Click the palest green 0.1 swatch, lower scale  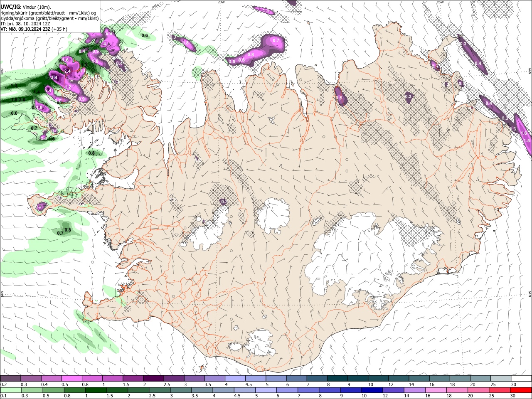click(x=11, y=390)
